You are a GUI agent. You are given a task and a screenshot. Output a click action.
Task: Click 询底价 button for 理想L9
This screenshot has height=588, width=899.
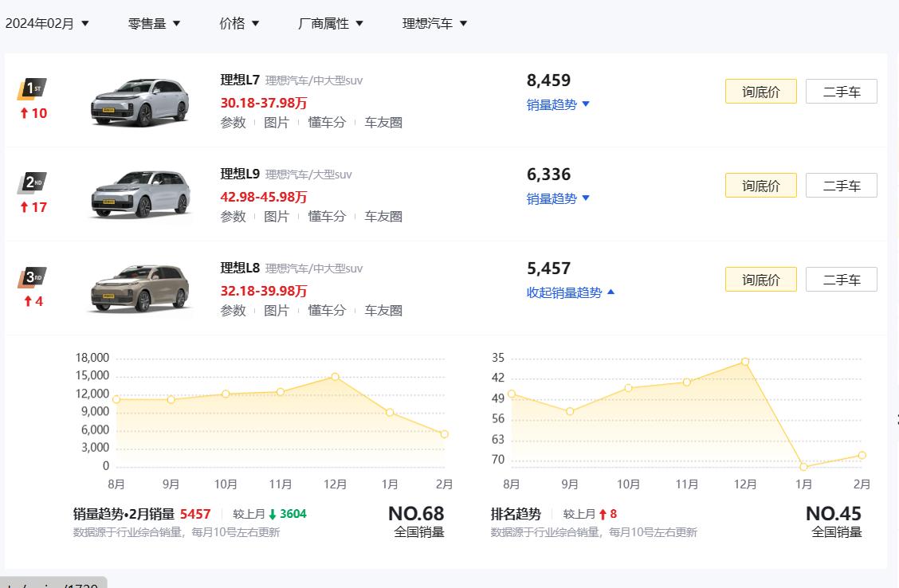761,185
